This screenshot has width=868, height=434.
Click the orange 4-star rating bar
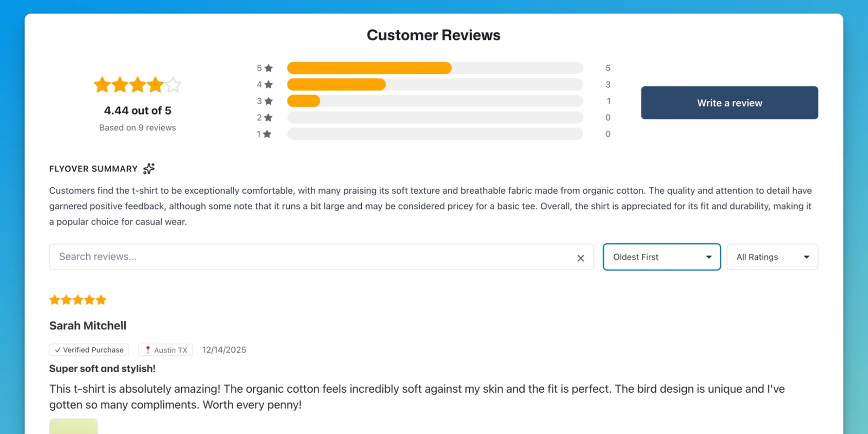coord(336,85)
